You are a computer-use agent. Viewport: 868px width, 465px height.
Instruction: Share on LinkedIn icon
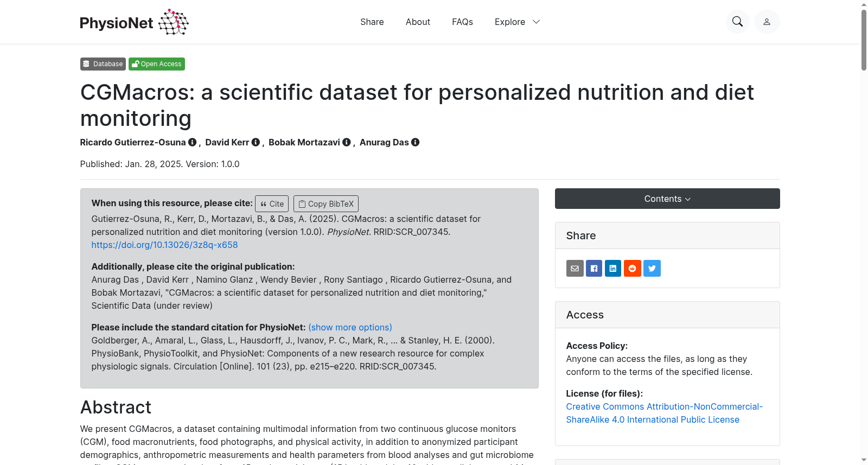613,269
